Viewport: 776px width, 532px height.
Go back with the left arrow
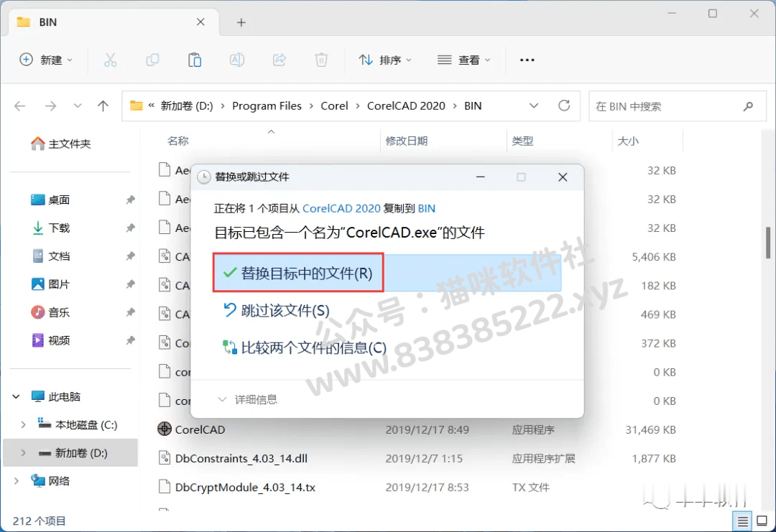tap(20, 106)
